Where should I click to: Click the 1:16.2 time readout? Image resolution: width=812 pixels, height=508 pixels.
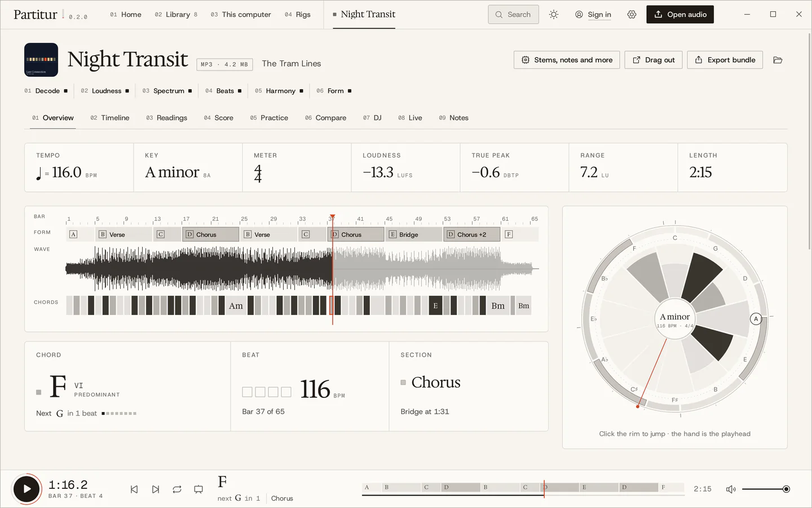pos(68,485)
